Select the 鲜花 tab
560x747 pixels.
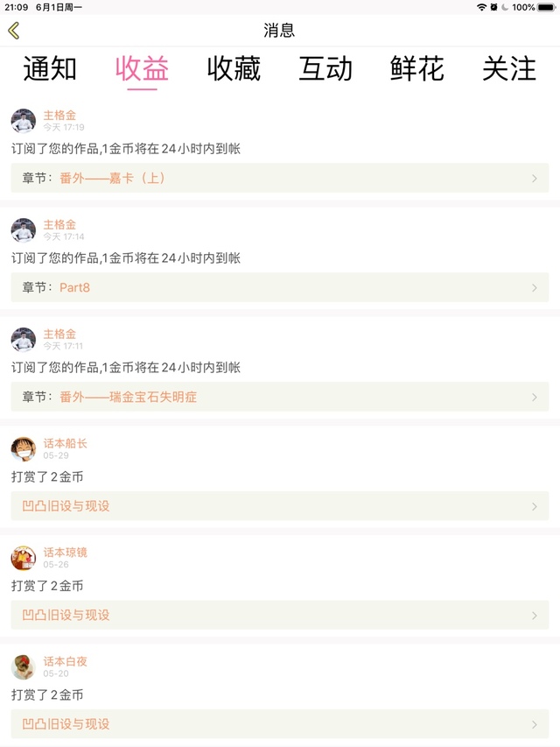click(x=417, y=69)
